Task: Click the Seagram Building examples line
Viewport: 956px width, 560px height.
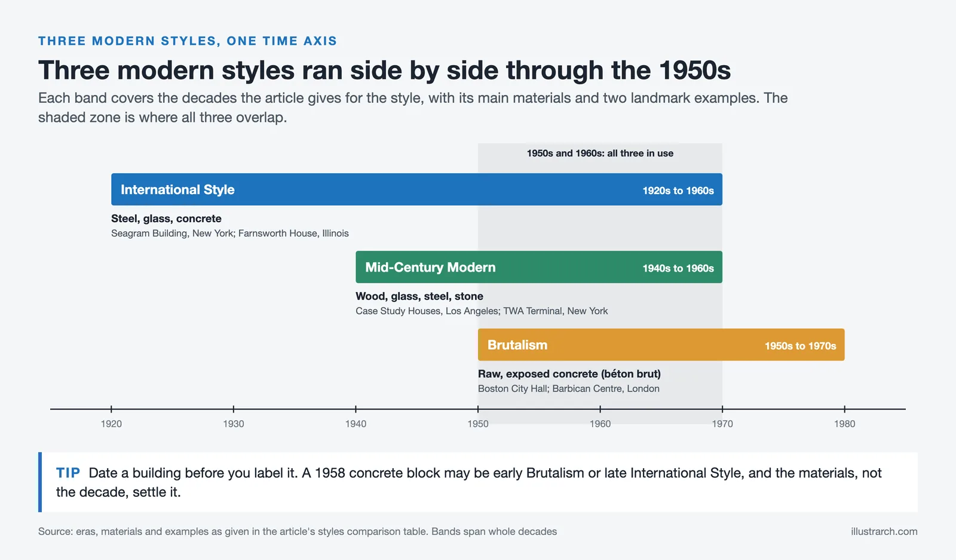Action: pyautogui.click(x=230, y=233)
